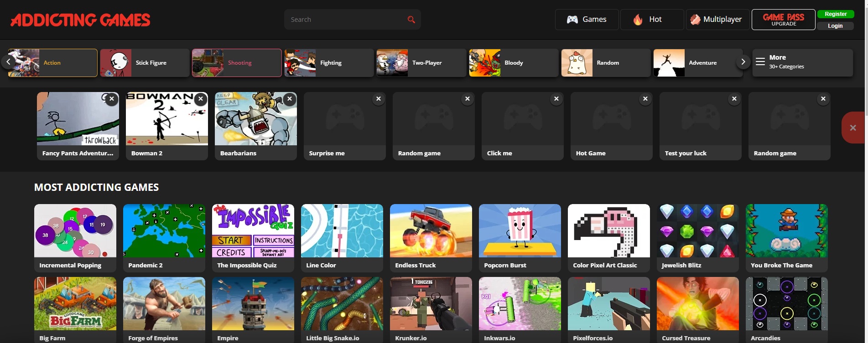The image size is (868, 343).
Task: Click the Addicting Games logo
Action: (x=80, y=20)
